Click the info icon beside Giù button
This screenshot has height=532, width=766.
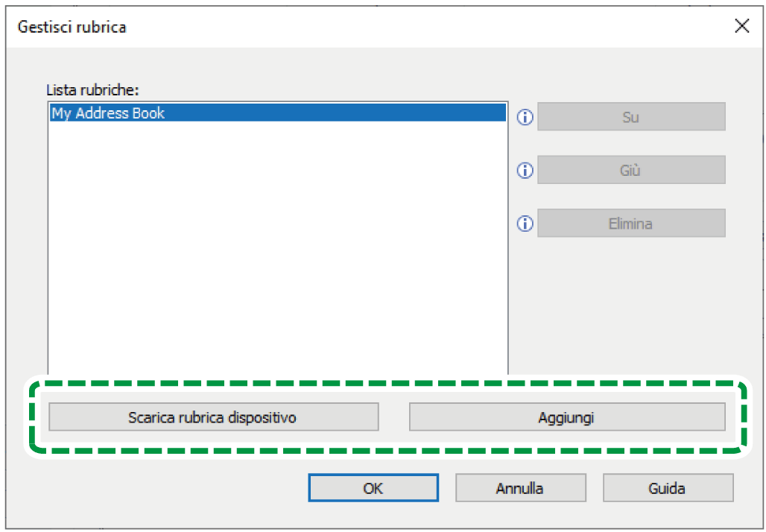525,171
